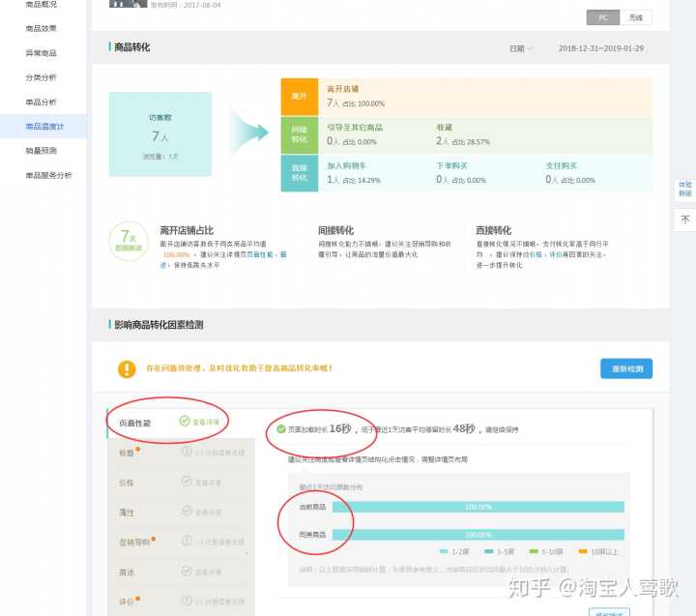The width and height of the screenshot is (696, 616).
Task: Click the back-to-top arrow icon
Action: point(685,220)
